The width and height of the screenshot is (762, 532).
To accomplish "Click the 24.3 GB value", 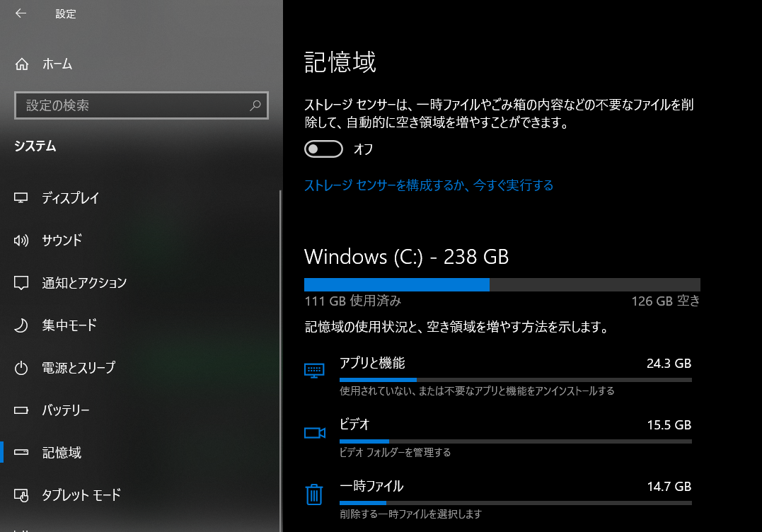I will click(669, 364).
